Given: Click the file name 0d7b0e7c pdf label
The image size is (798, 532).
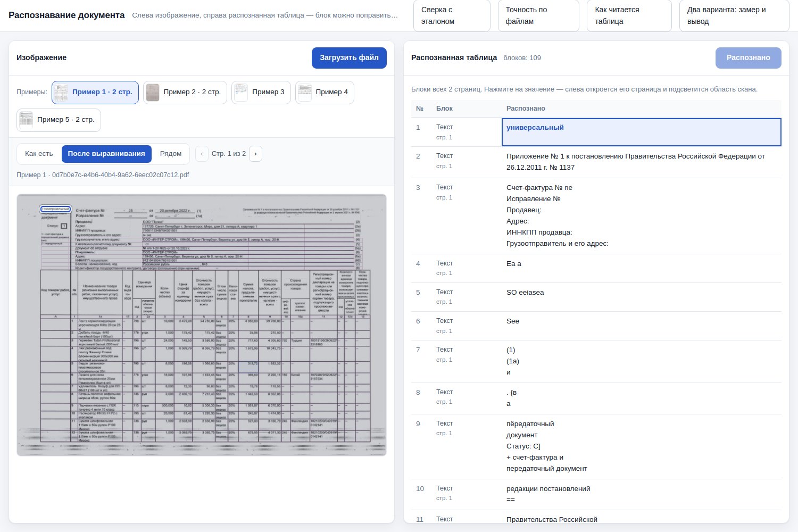Looking at the screenshot, I should pos(103,175).
